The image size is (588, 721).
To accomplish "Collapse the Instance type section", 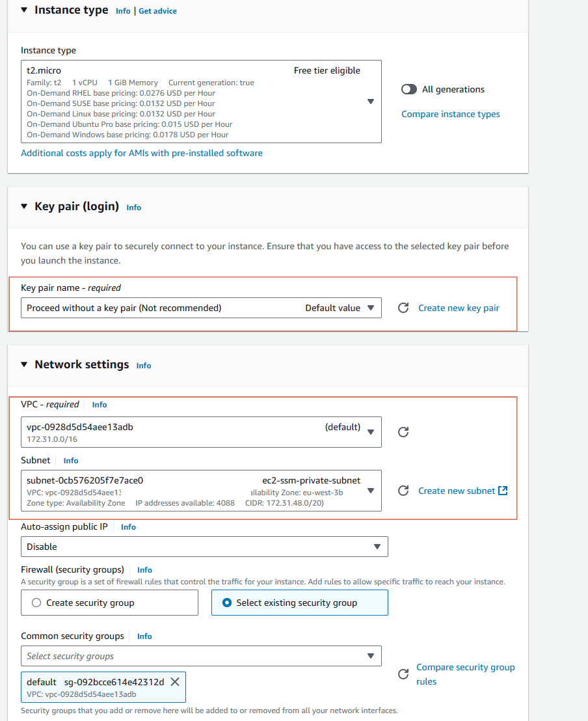I will [23, 10].
